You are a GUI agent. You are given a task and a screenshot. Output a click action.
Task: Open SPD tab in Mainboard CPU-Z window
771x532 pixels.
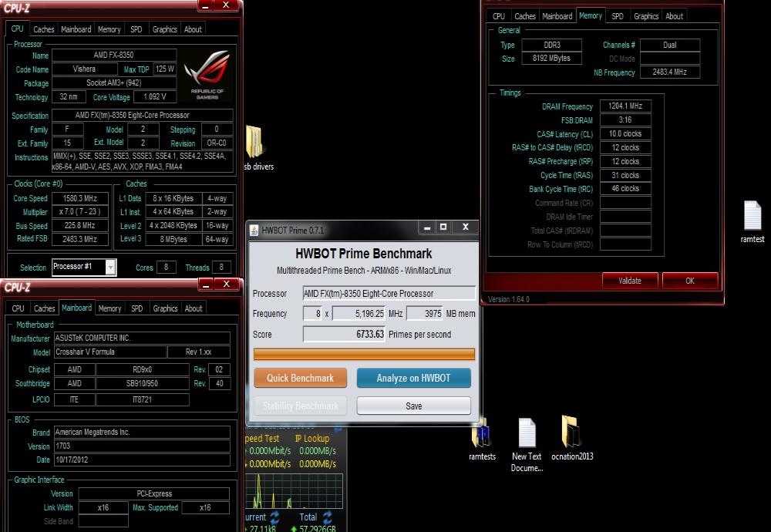136,308
